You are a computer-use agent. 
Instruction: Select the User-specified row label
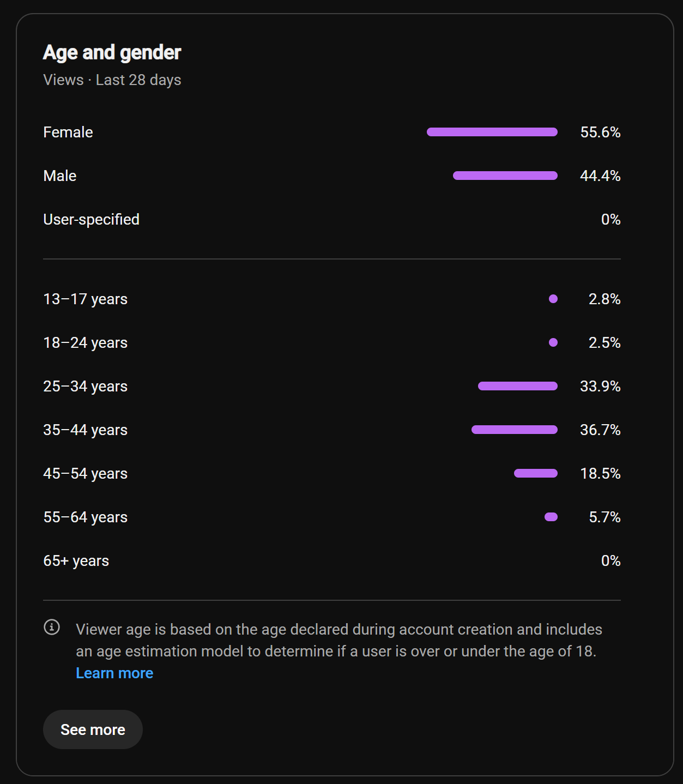[91, 219]
